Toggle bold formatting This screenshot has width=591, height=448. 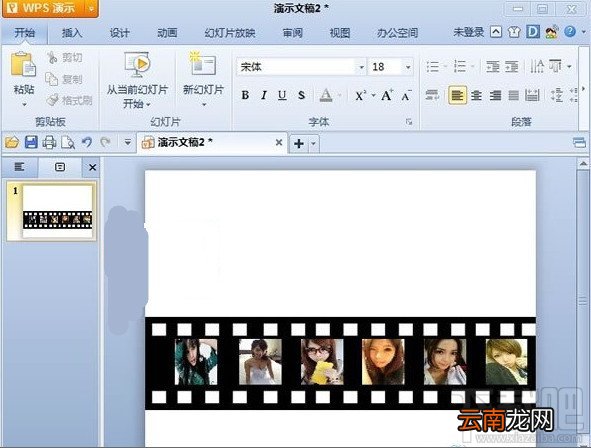coord(245,95)
